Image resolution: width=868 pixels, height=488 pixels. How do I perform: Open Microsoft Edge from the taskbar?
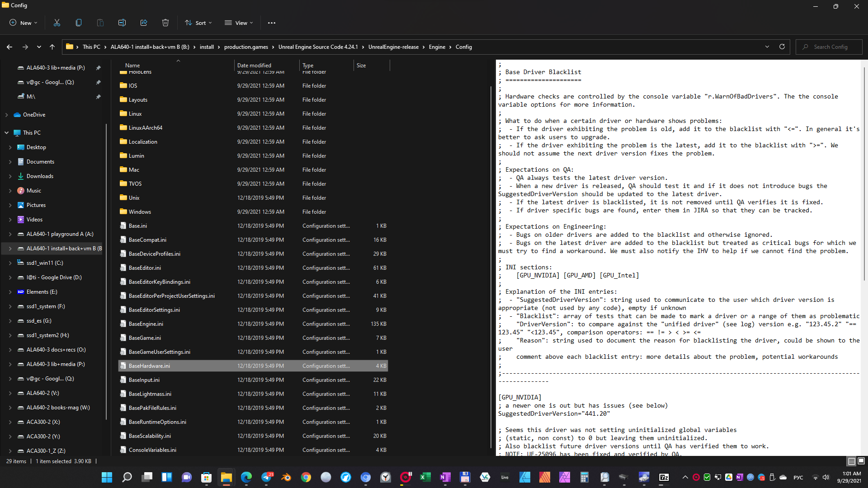[x=246, y=477]
